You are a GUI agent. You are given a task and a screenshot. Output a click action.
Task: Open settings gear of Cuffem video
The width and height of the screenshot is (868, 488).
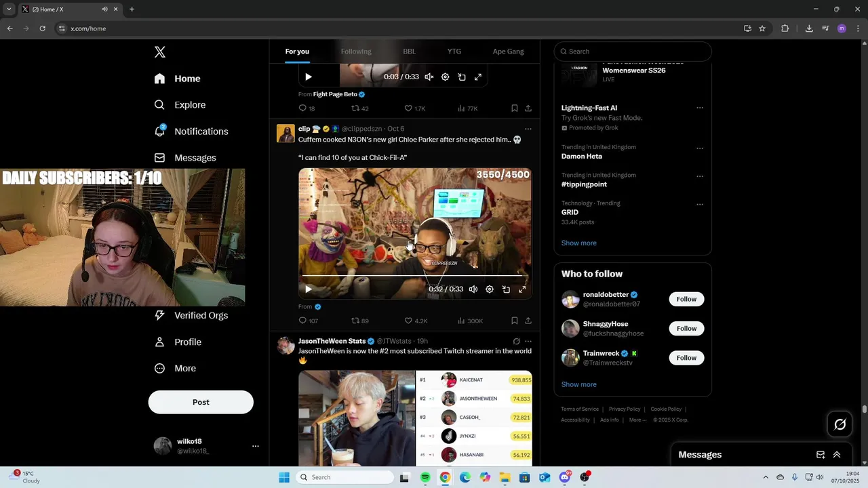pyautogui.click(x=490, y=289)
